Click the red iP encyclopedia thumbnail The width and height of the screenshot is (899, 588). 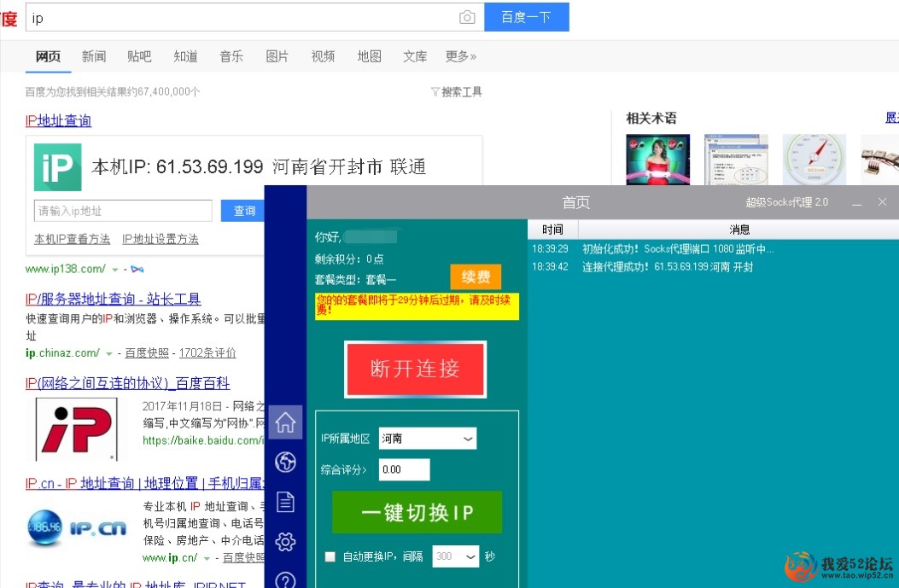coord(77,429)
